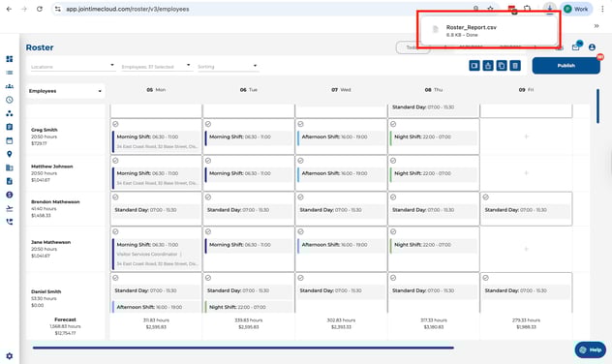The width and height of the screenshot is (612, 364).
Task: Open the Chrome downloads icon
Action: coord(550,9)
